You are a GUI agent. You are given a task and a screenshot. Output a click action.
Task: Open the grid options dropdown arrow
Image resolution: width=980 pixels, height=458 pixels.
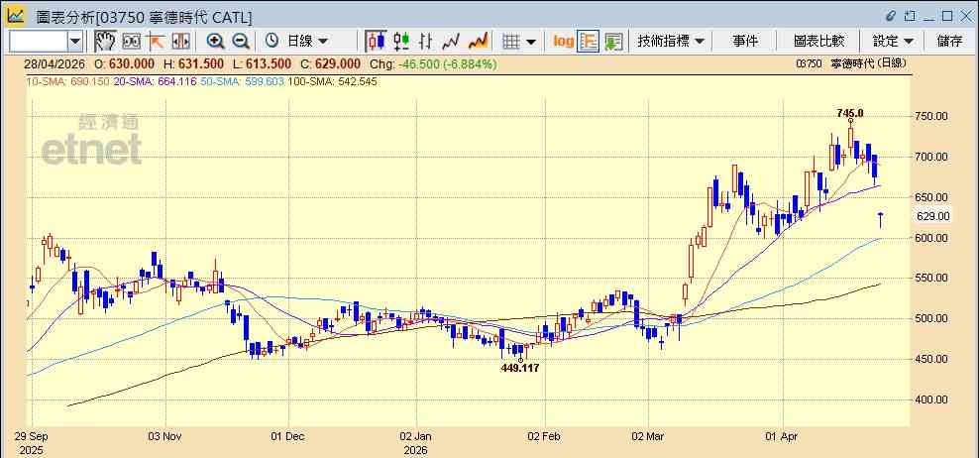tap(531, 42)
